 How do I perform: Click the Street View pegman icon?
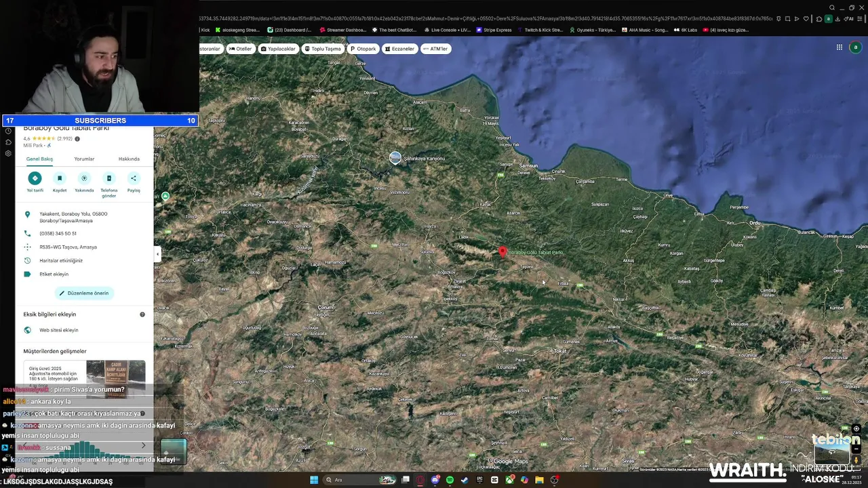(856, 460)
